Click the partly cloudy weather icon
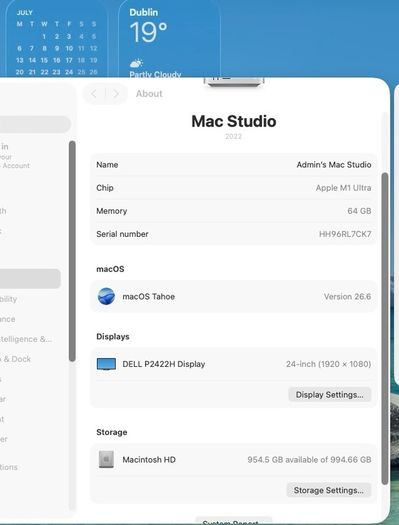The height and width of the screenshot is (525, 399). [x=136, y=63]
